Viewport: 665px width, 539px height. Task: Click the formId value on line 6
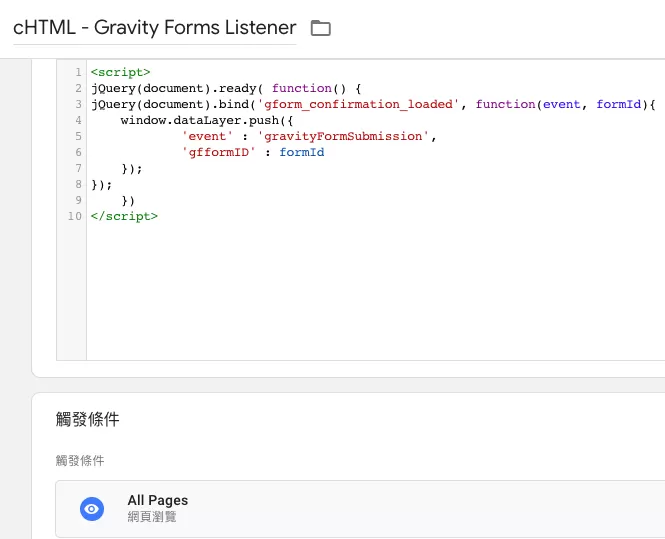302,152
